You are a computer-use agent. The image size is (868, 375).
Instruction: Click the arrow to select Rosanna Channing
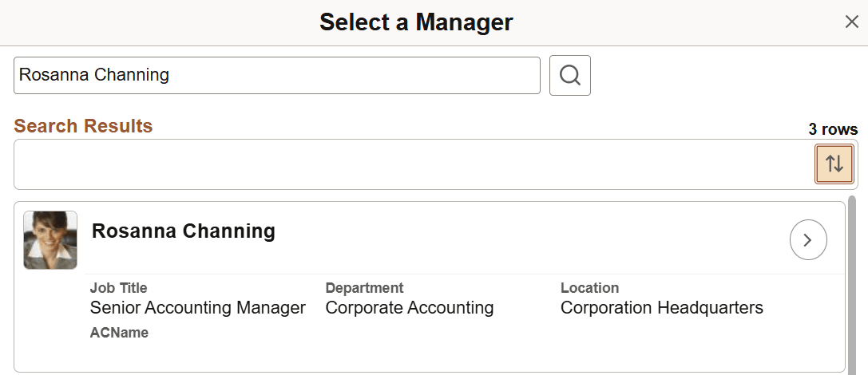pos(807,240)
